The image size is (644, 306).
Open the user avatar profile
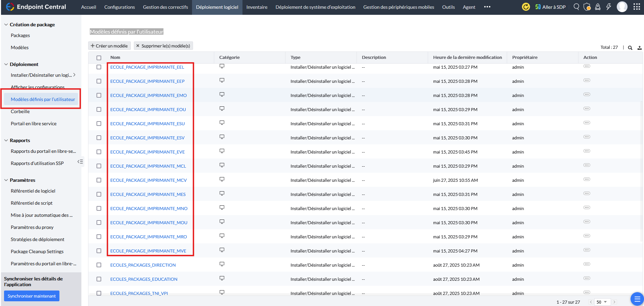coord(622,7)
